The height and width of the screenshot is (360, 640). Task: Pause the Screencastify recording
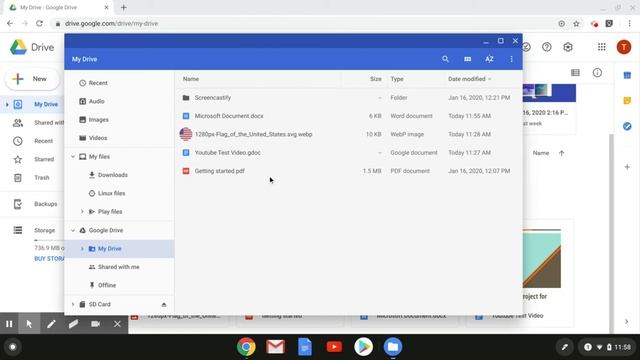(9, 324)
